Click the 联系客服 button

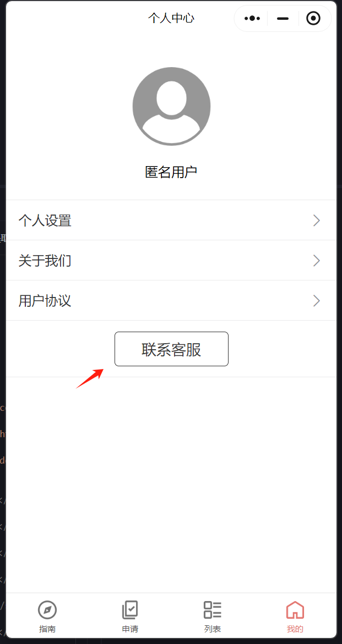click(x=171, y=349)
